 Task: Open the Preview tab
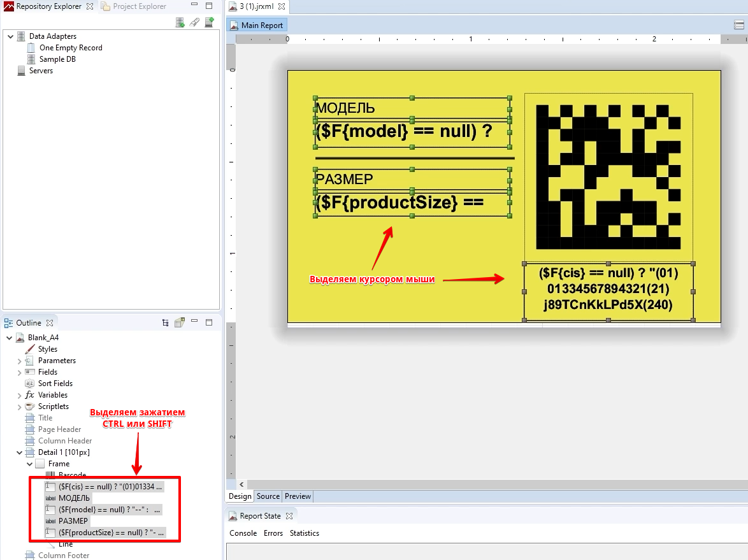(298, 496)
